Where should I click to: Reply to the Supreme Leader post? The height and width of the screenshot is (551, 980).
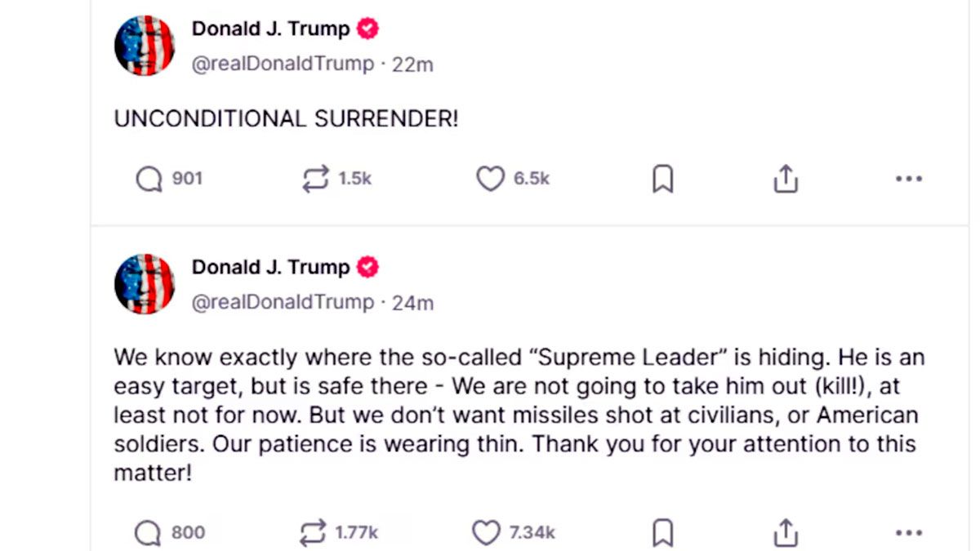(x=149, y=533)
